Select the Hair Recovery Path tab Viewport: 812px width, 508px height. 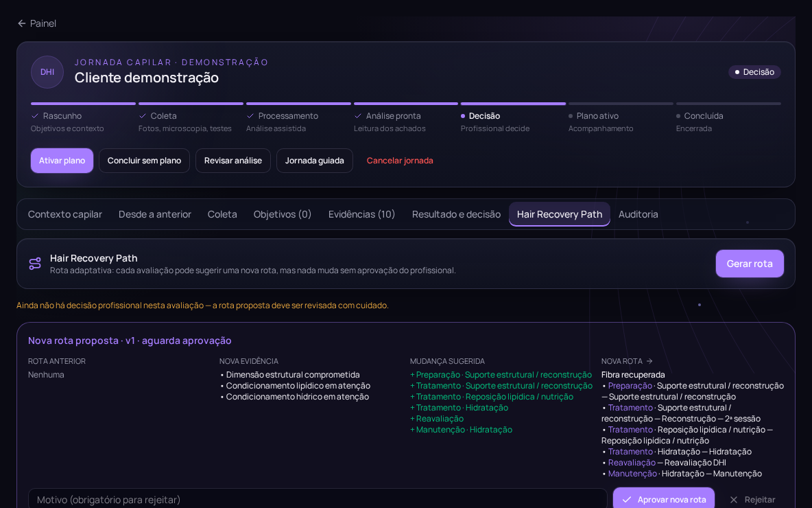click(x=560, y=214)
